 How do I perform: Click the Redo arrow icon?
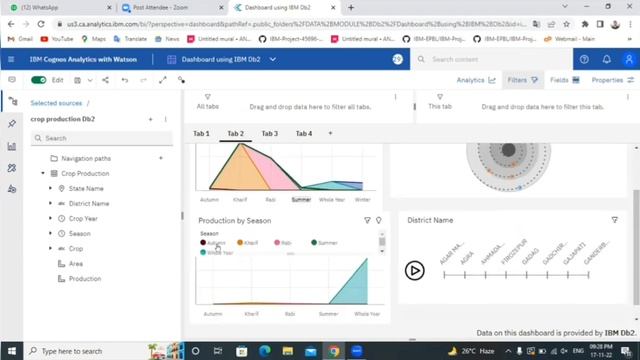[x=143, y=80]
